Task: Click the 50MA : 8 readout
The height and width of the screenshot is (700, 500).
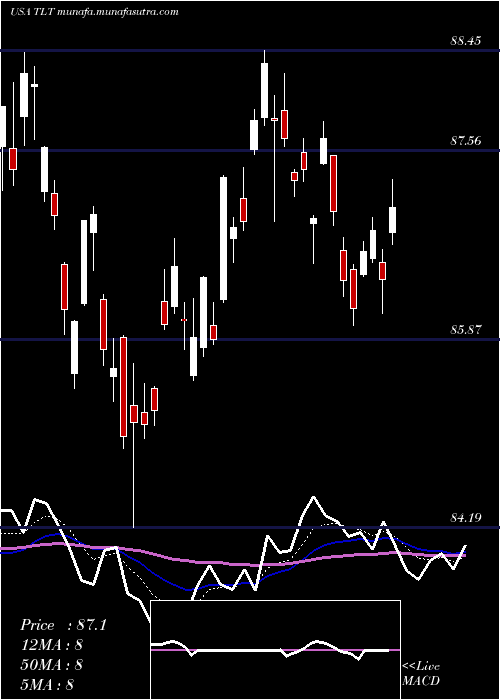Action: tap(51, 665)
